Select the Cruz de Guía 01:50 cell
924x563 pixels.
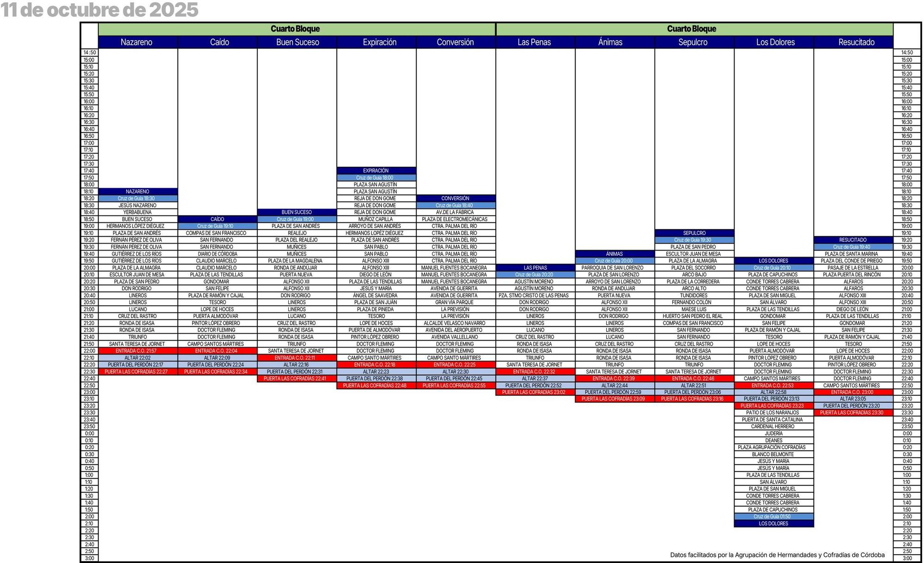pos(772,516)
